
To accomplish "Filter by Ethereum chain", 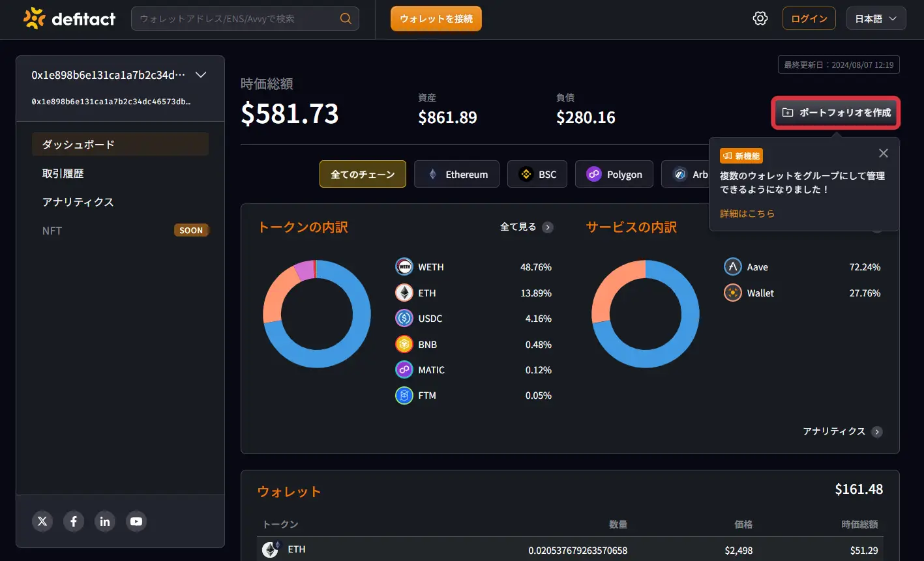I will (x=456, y=174).
